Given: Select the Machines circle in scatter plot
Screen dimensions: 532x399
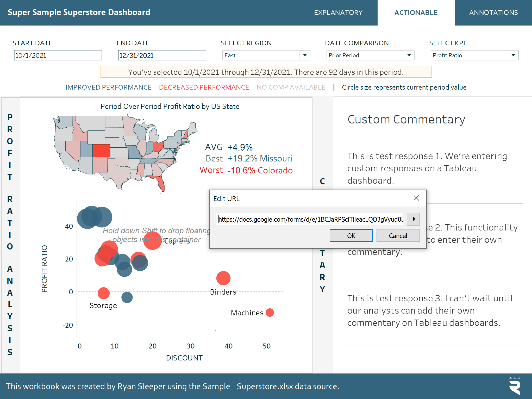Looking at the screenshot, I should click(x=270, y=313).
